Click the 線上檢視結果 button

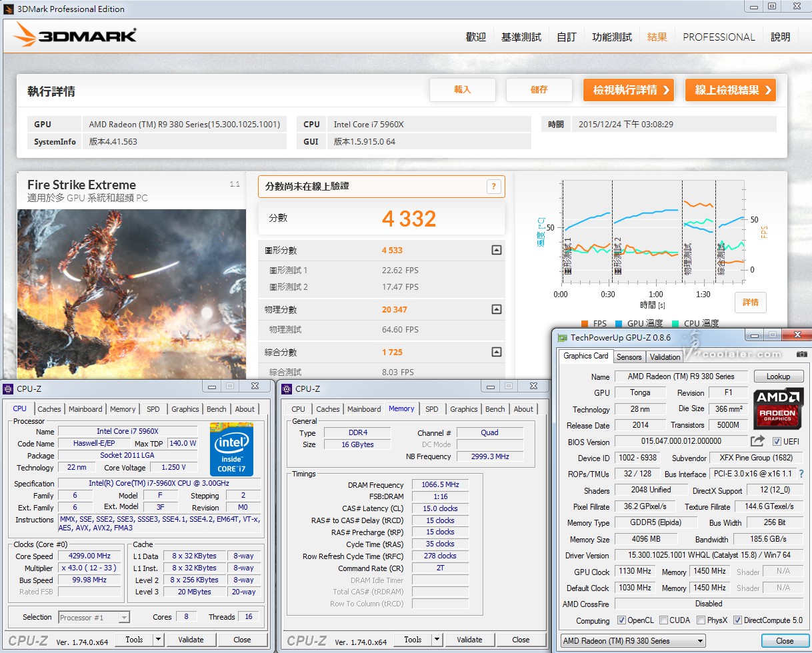[x=731, y=90]
